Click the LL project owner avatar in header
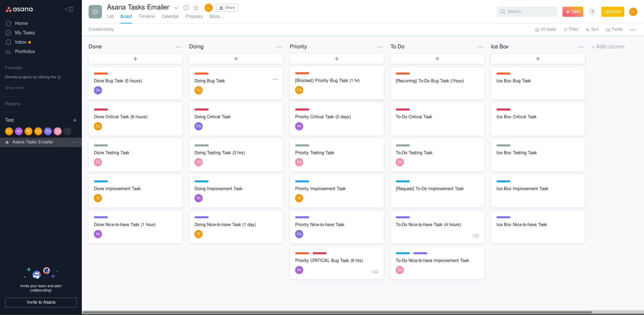 [209, 7]
